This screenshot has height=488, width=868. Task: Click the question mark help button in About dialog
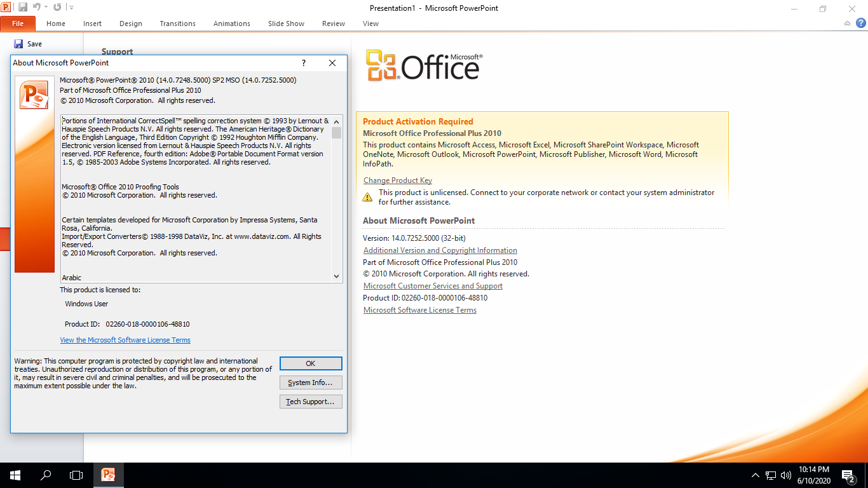point(304,63)
